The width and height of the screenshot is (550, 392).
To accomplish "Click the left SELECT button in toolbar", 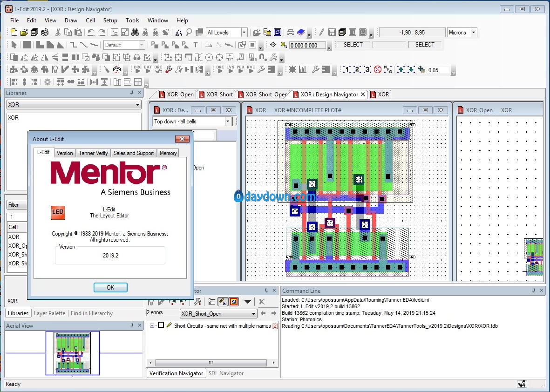I will (353, 45).
